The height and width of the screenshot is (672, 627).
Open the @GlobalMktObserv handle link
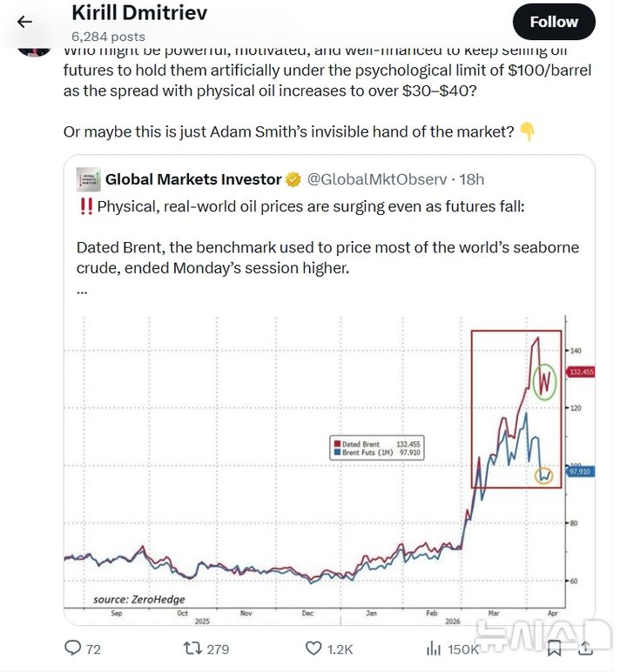coord(377,179)
